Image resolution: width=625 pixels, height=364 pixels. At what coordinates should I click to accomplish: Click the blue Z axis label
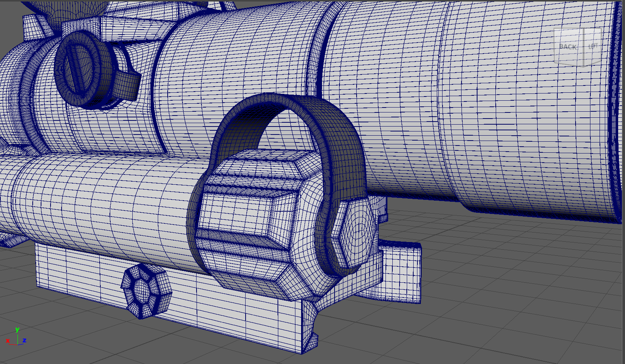[x=24, y=340]
